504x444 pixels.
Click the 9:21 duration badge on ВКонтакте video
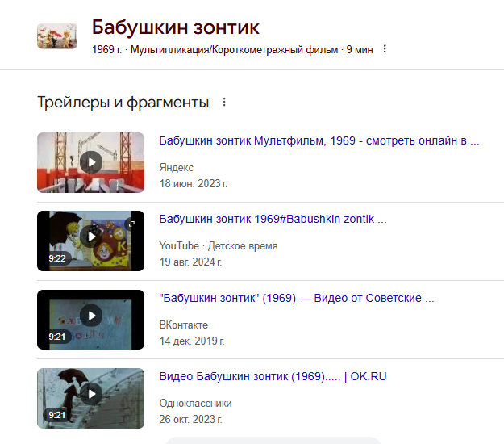click(57, 337)
